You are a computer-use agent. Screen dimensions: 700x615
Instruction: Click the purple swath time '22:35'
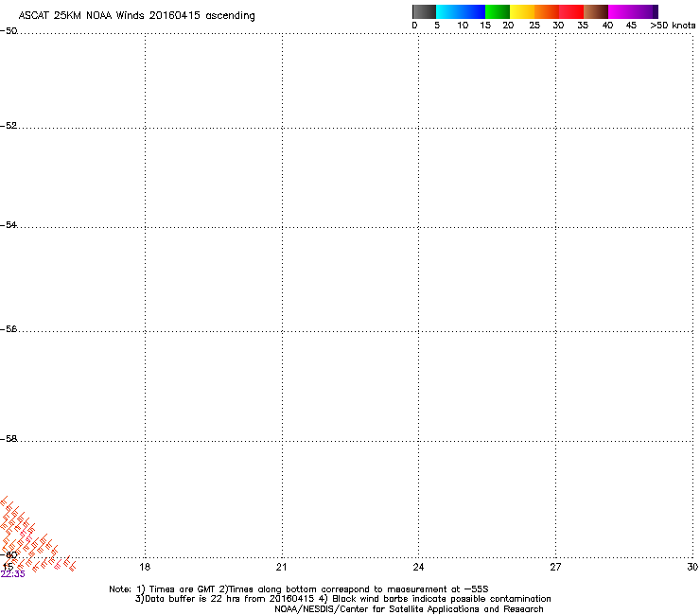(13, 574)
